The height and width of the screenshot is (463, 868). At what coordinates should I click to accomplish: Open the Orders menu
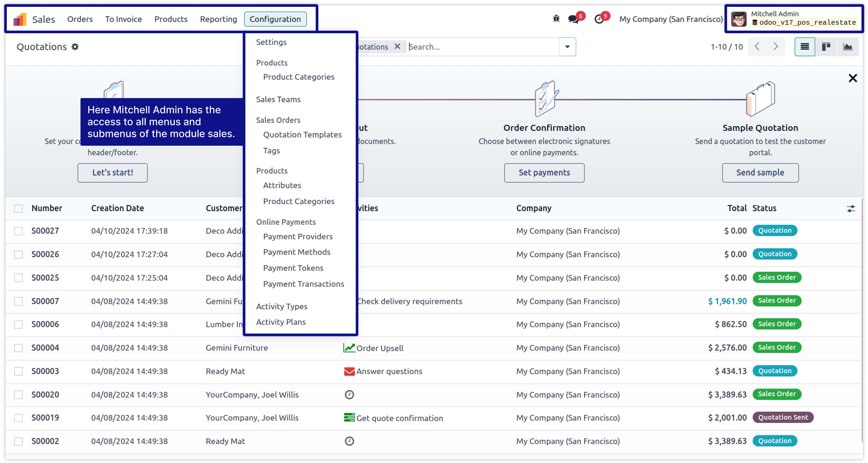click(x=80, y=19)
